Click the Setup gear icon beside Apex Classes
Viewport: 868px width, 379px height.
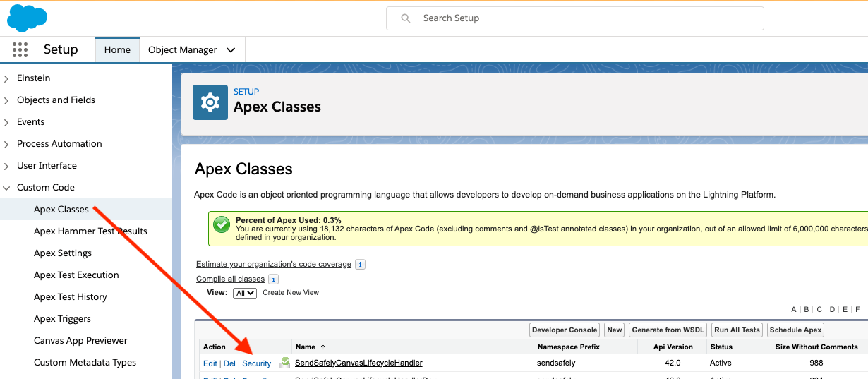point(210,103)
